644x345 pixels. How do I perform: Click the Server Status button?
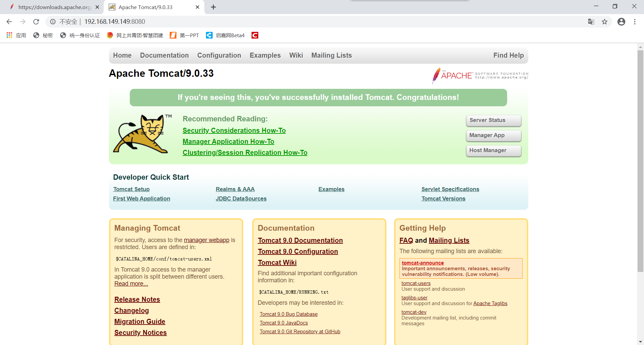point(493,120)
